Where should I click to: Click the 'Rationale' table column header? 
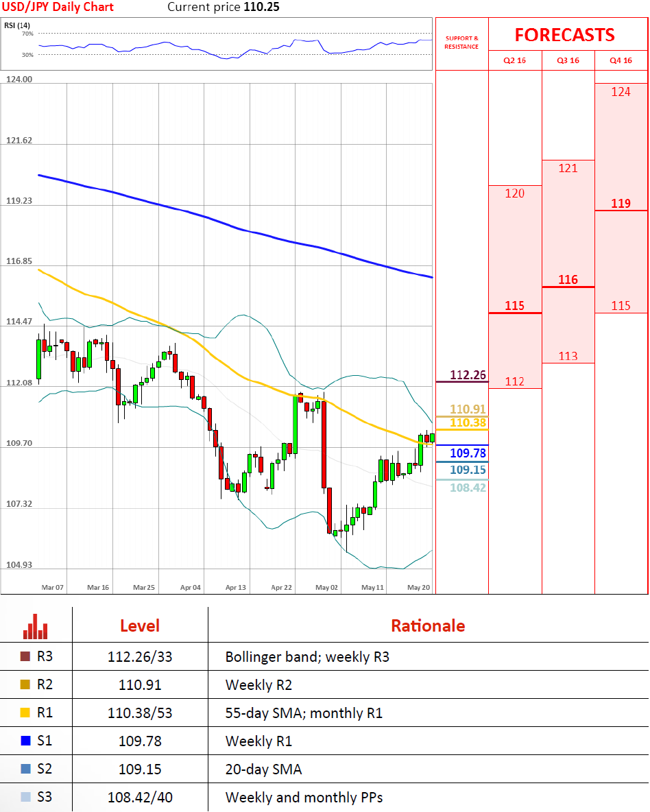tap(428, 625)
